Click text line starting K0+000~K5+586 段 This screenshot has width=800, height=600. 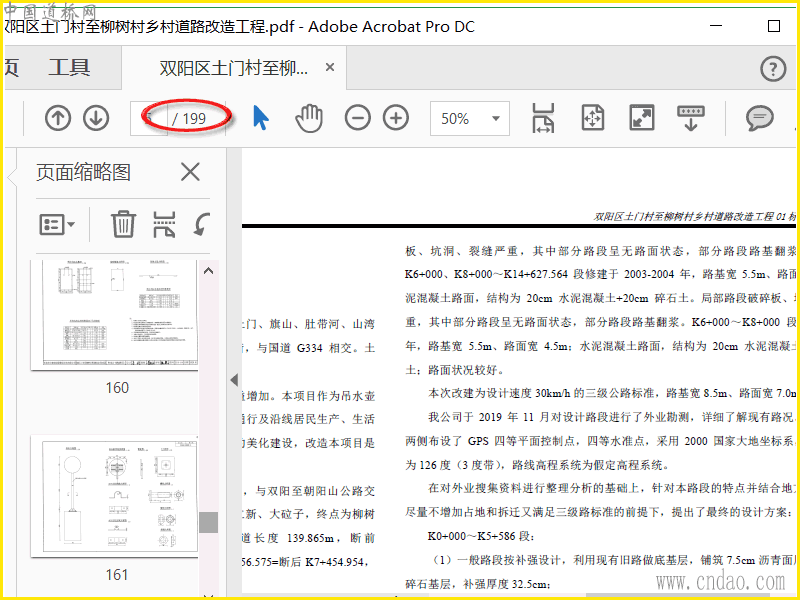click(481, 536)
